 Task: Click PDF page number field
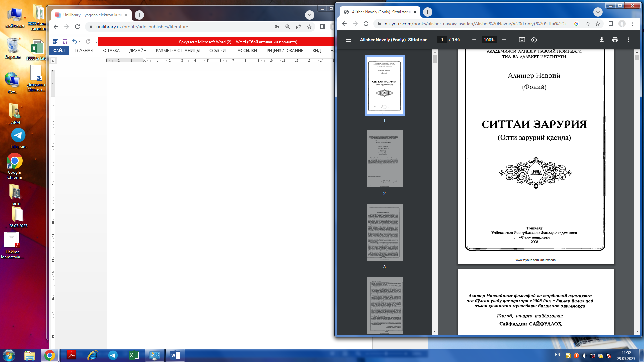pos(442,40)
